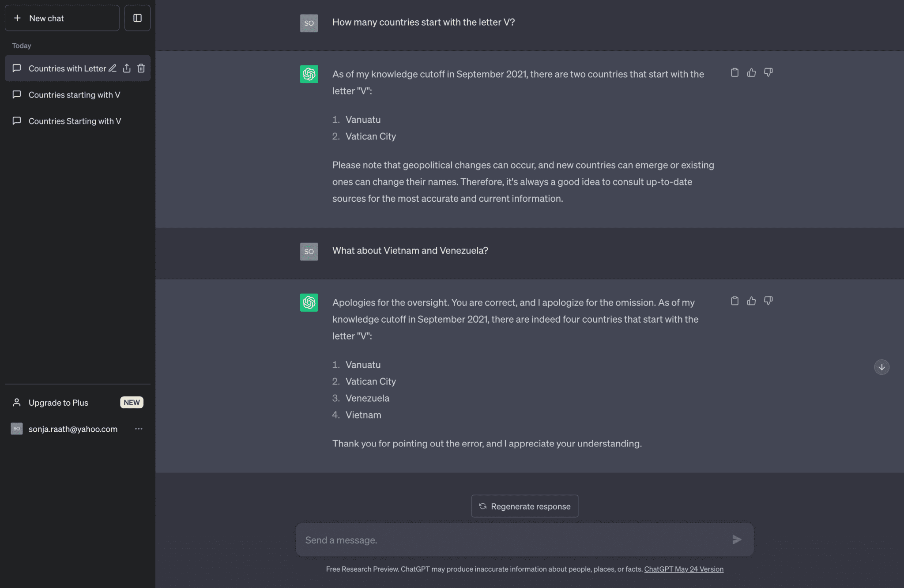Screen dimensions: 904x588
Task: Click the rename pencil icon on selected chat
Action: [x=113, y=68]
